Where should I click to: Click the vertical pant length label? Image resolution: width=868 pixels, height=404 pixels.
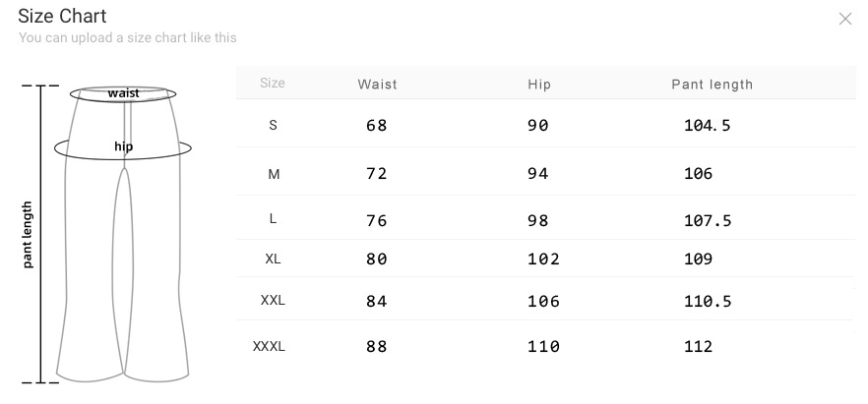[28, 235]
